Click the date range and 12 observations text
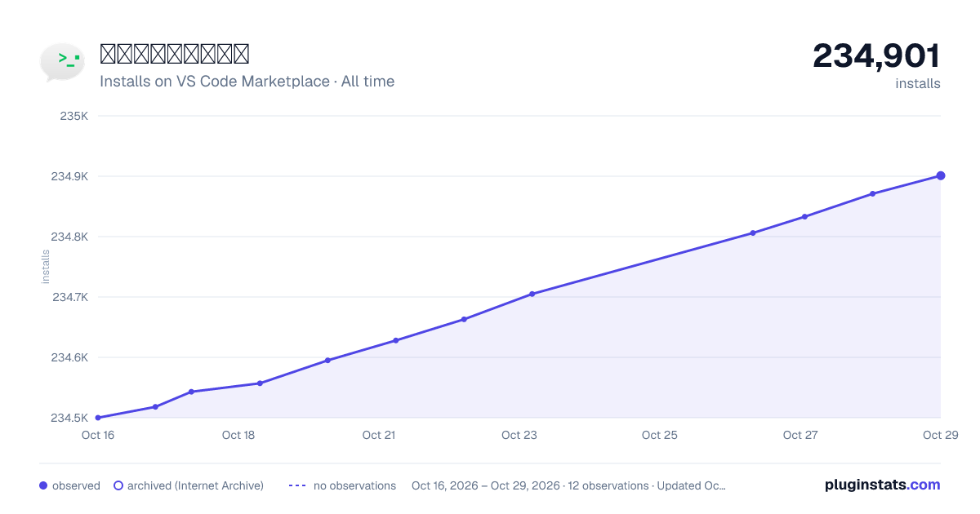The image size is (980, 514). (x=568, y=485)
